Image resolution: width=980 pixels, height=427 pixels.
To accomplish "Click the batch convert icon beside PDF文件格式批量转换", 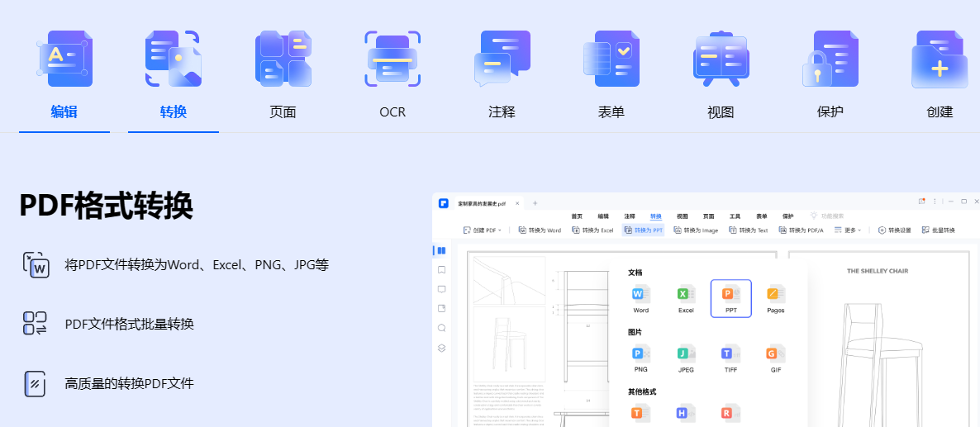I will pos(35,324).
